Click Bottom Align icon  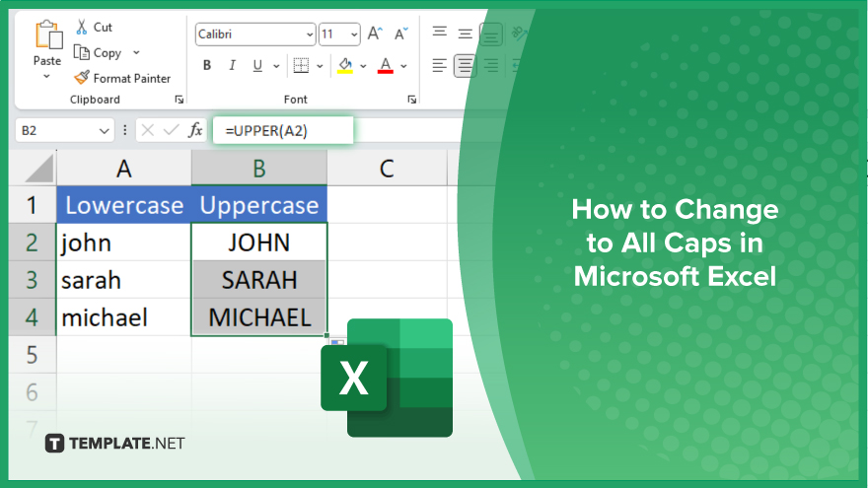pyautogui.click(x=490, y=35)
